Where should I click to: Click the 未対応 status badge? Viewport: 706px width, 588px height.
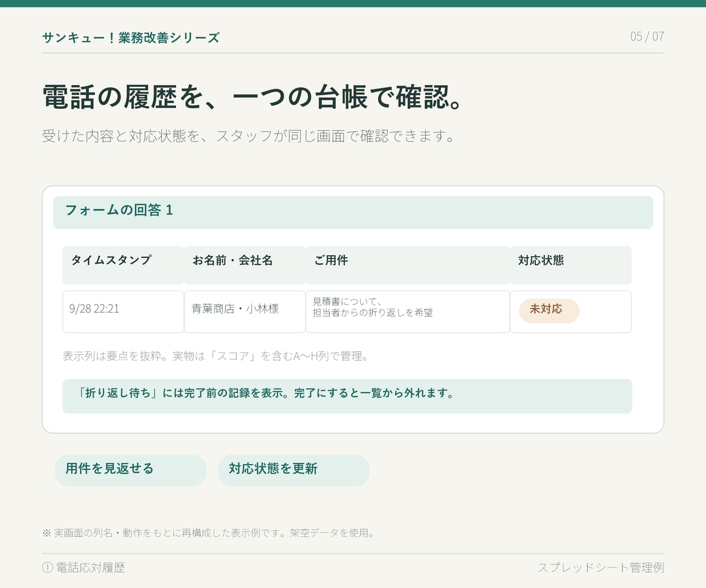[549, 310]
